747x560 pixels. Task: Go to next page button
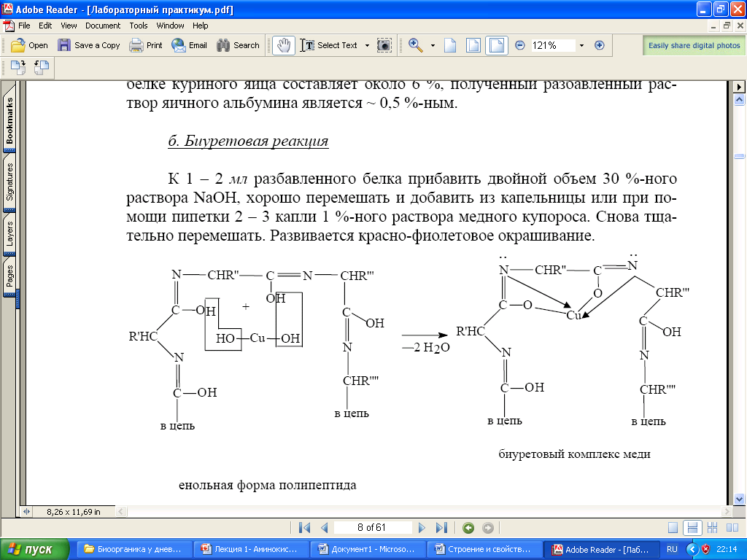pos(422,528)
